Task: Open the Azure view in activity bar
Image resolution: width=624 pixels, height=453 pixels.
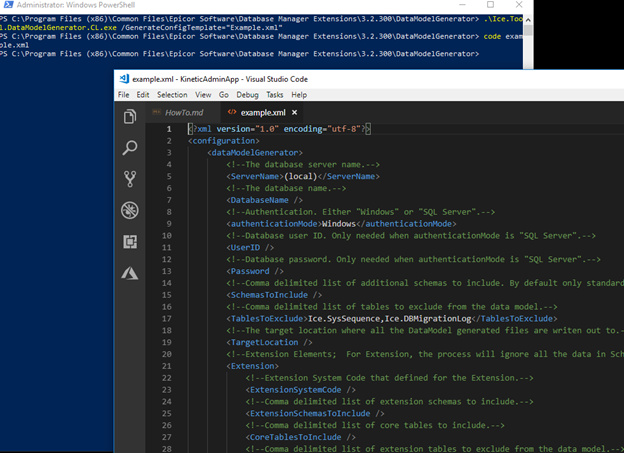Action: pyautogui.click(x=130, y=273)
